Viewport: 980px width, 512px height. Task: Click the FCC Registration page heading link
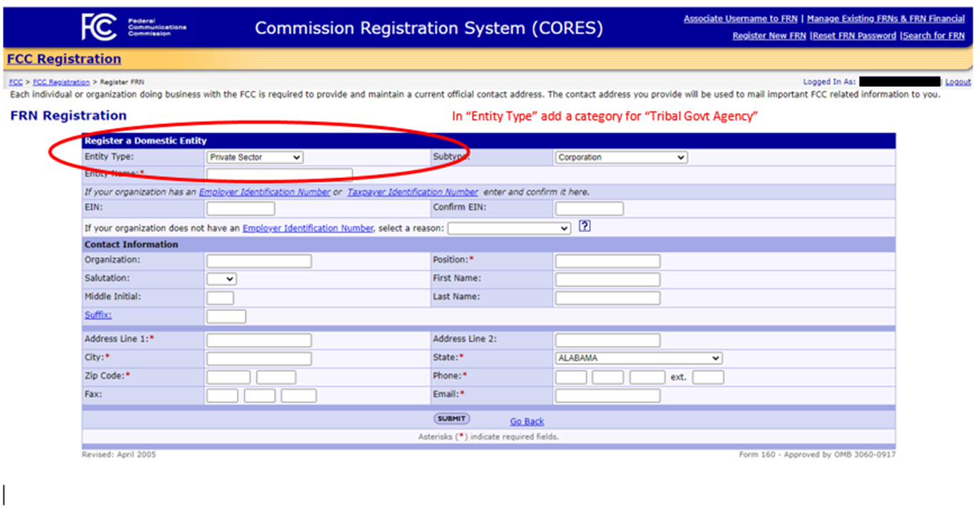[x=64, y=59]
